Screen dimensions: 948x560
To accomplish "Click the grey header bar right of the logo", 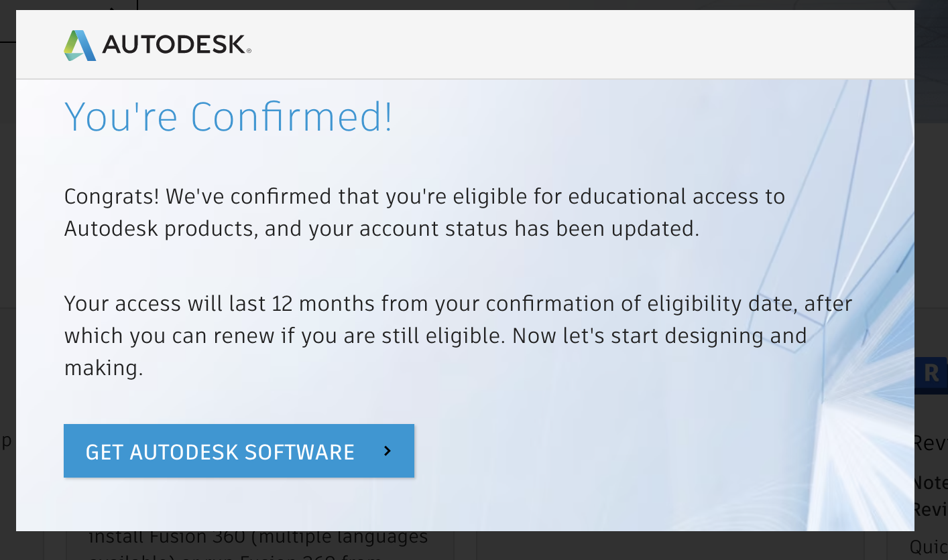I will click(577, 45).
